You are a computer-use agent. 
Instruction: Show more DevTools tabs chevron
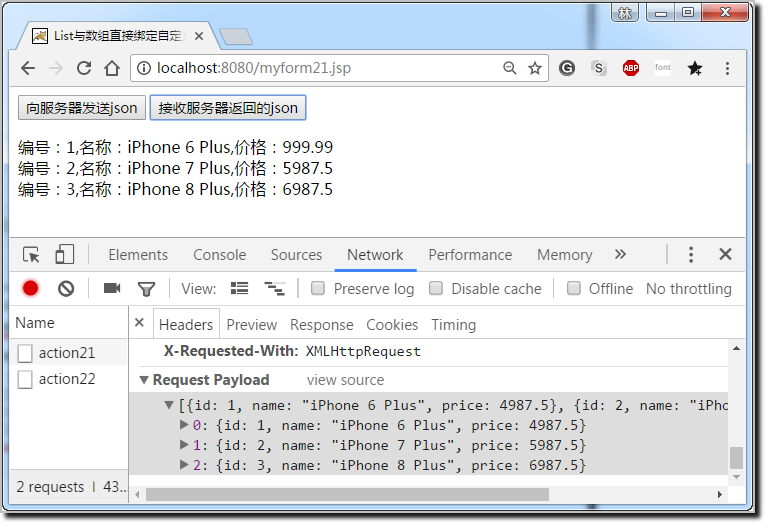[x=620, y=254]
